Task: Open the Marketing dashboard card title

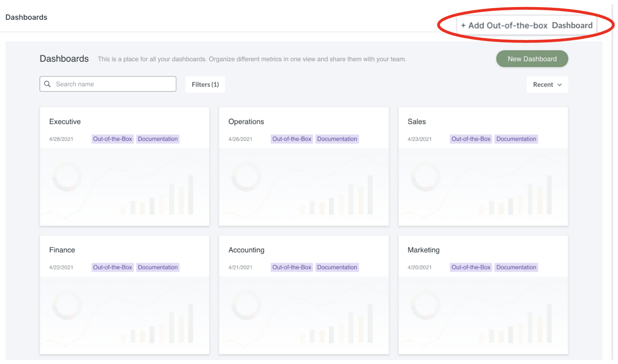Action: click(423, 250)
